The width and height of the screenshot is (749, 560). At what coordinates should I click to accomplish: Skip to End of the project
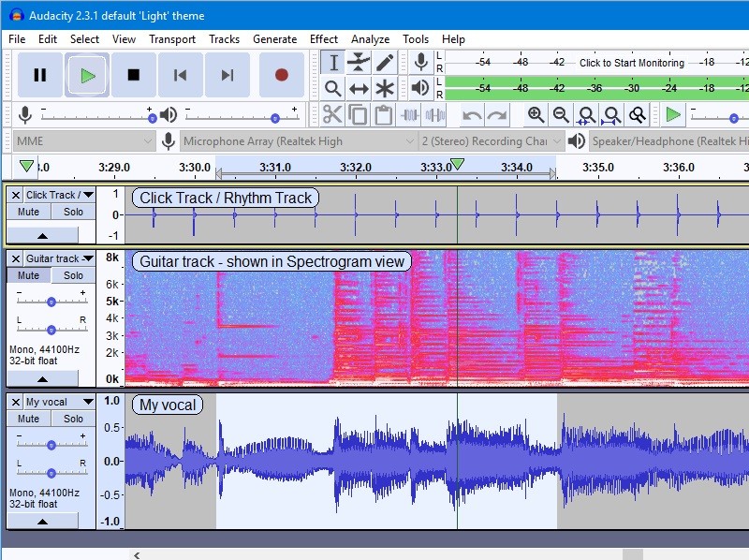(228, 75)
